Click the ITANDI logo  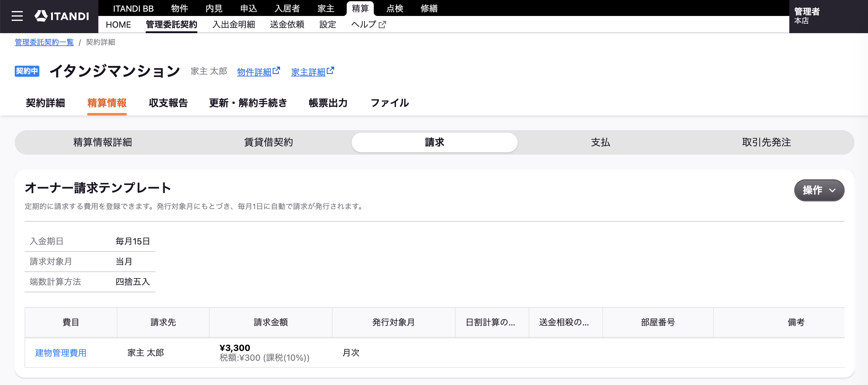62,16
